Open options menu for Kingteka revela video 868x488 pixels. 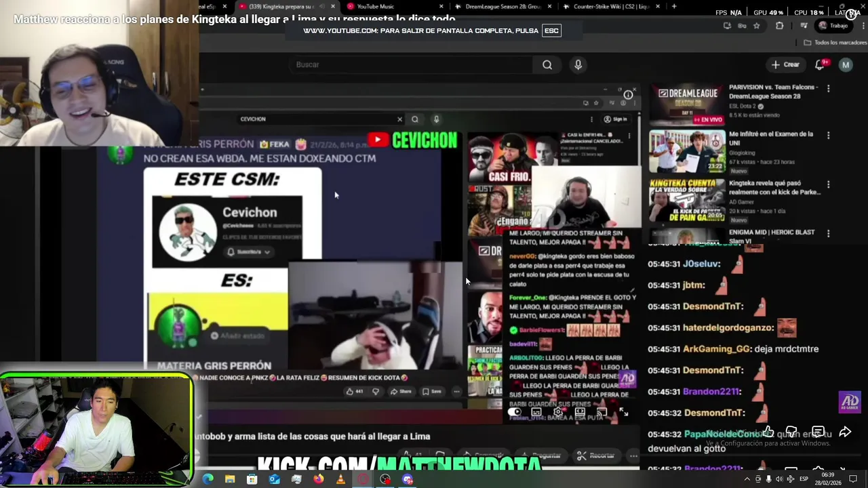point(828,184)
